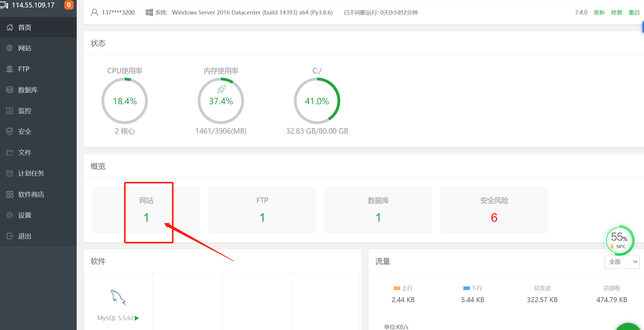This screenshot has height=330, width=644.
Task: Click the 更新 link
Action: [599, 12]
